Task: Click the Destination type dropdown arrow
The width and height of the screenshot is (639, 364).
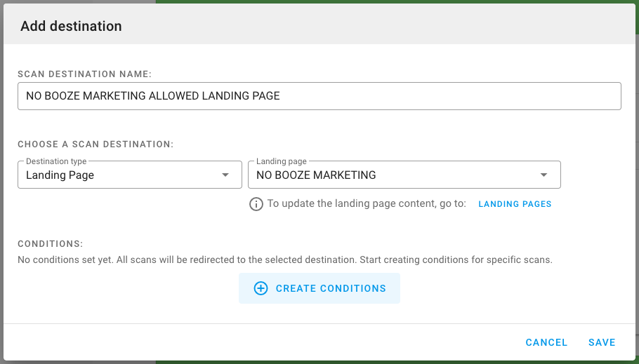Action: tap(225, 175)
